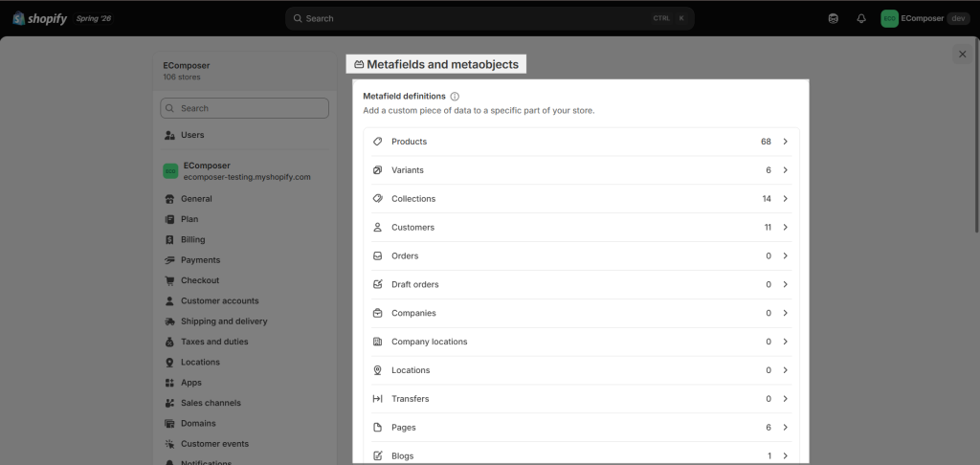Focus the top Shopify search bar
Viewport: 980px width, 465px height.
coord(489,19)
